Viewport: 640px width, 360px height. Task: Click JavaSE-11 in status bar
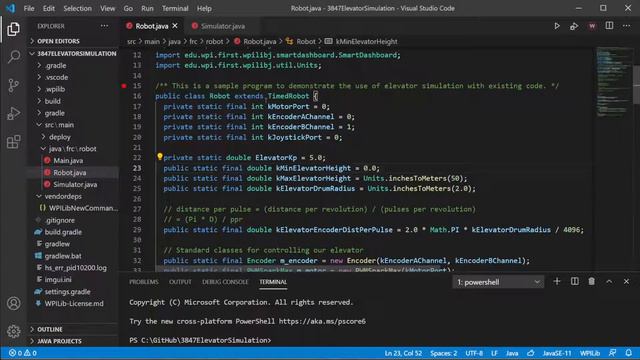click(x=557, y=353)
